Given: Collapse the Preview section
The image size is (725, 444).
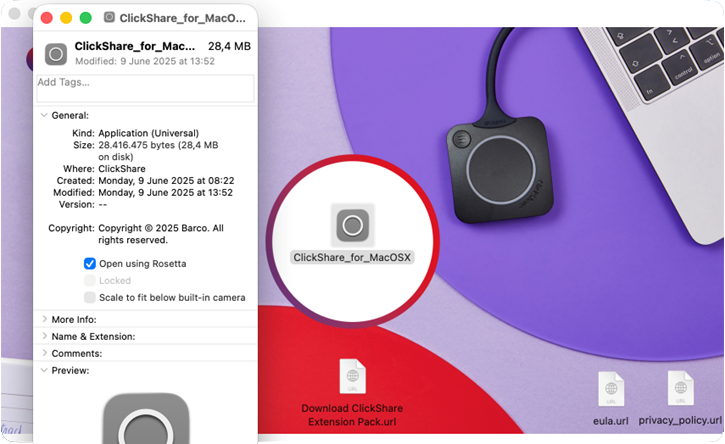Looking at the screenshot, I should (x=44, y=370).
